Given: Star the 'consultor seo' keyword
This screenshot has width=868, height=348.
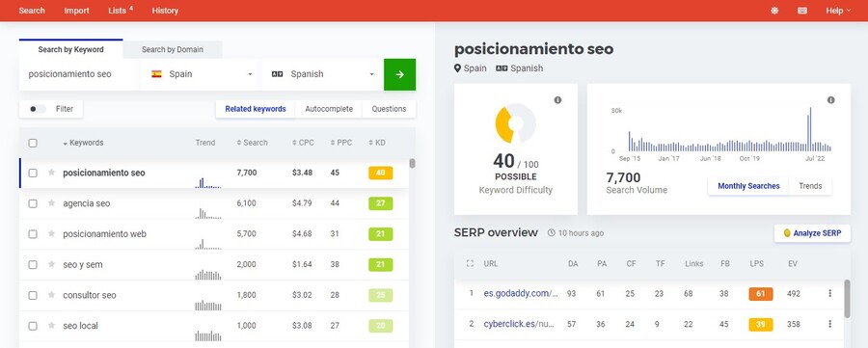Looking at the screenshot, I should [x=51, y=295].
